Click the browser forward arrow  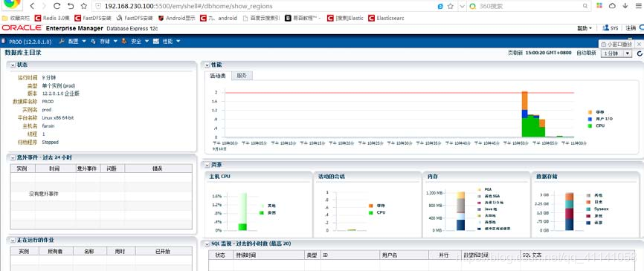pyautogui.click(x=44, y=6)
